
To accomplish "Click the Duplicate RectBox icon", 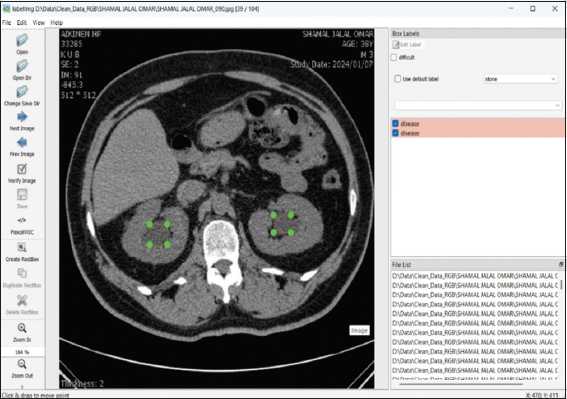I will [x=22, y=273].
